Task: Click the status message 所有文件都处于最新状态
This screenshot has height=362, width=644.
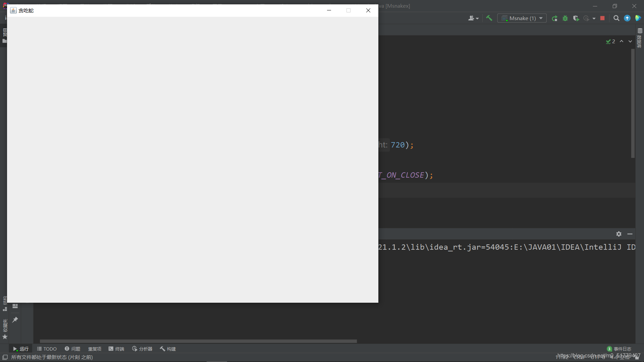Action: (52, 357)
